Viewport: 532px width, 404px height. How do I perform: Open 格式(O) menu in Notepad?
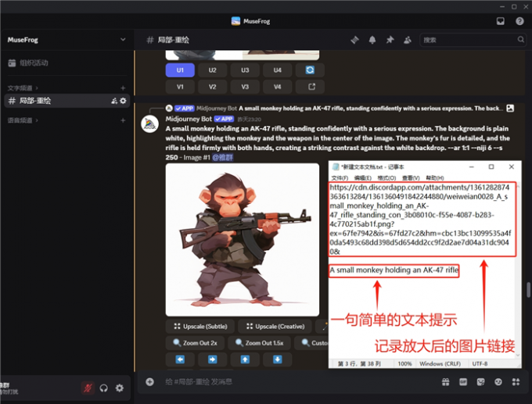386,178
